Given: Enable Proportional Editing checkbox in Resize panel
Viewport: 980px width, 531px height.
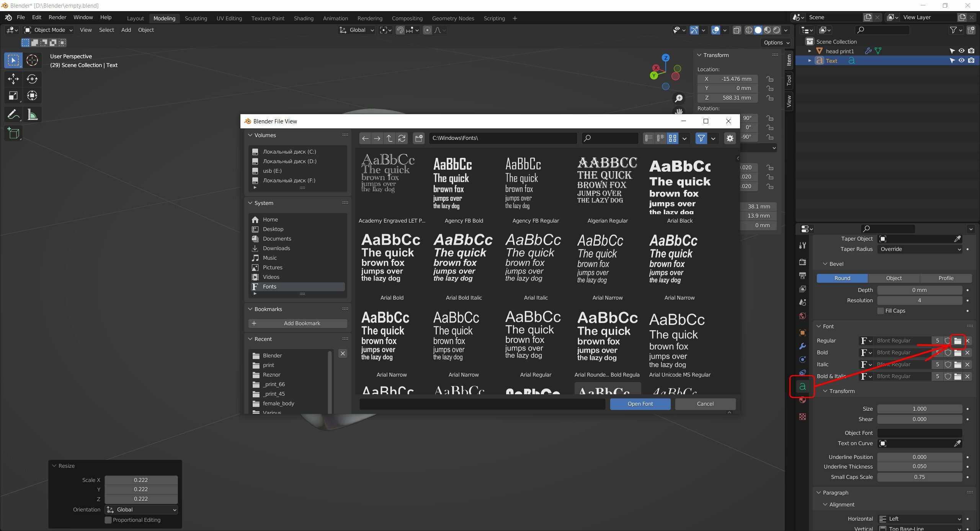Looking at the screenshot, I should point(108,520).
